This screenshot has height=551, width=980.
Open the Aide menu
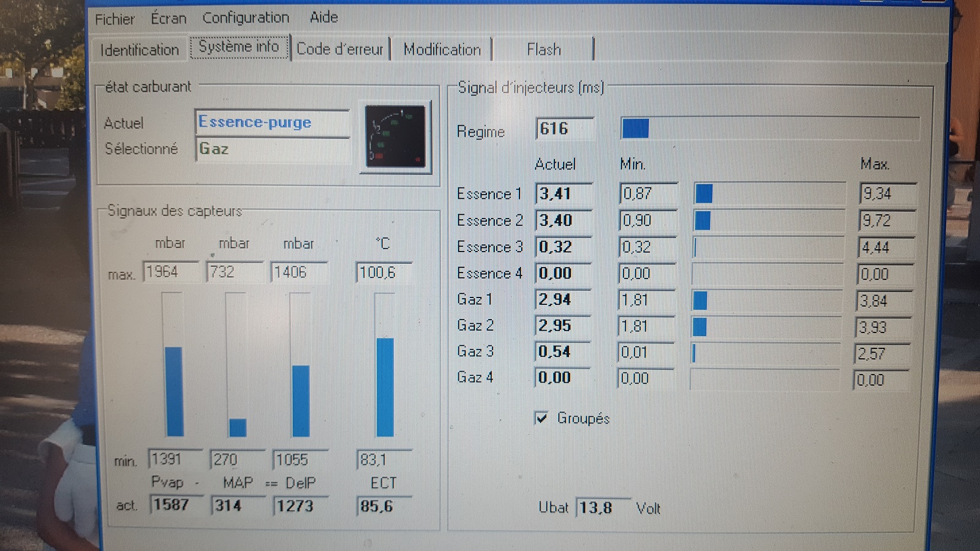click(323, 17)
